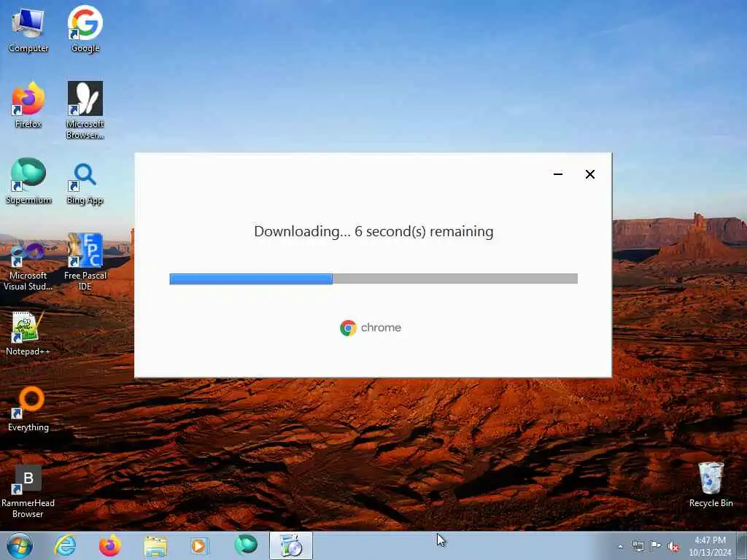The height and width of the screenshot is (560, 747).
Task: Show hidden system tray icons
Action: pos(620,546)
